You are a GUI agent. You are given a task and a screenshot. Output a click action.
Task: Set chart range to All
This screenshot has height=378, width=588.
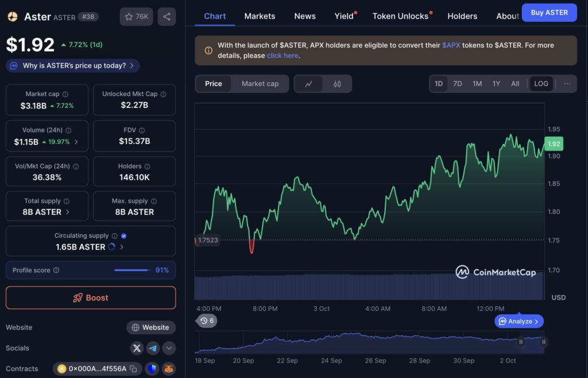[x=515, y=84]
